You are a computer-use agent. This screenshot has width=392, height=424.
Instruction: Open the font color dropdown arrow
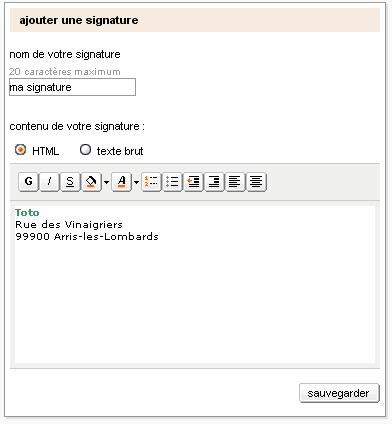pos(136,182)
